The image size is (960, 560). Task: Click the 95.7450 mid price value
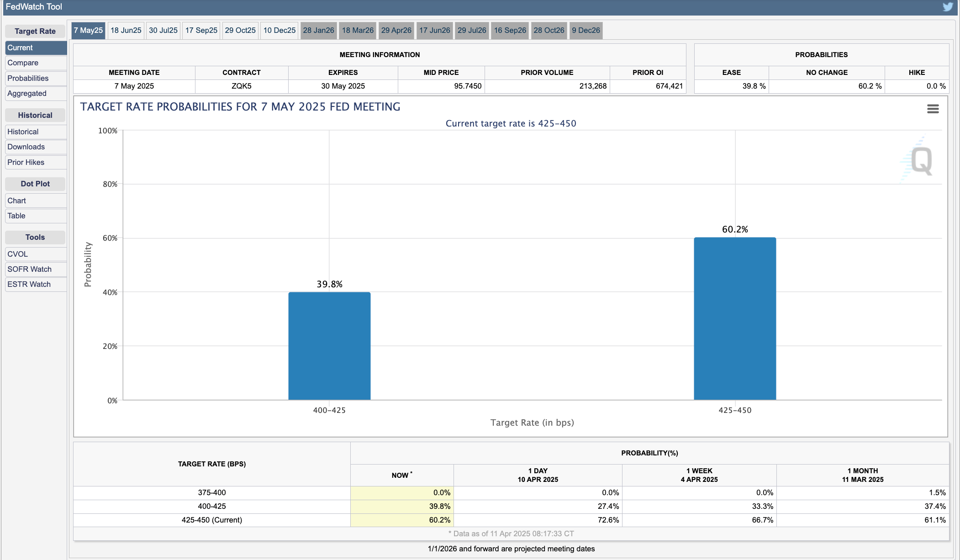[468, 86]
